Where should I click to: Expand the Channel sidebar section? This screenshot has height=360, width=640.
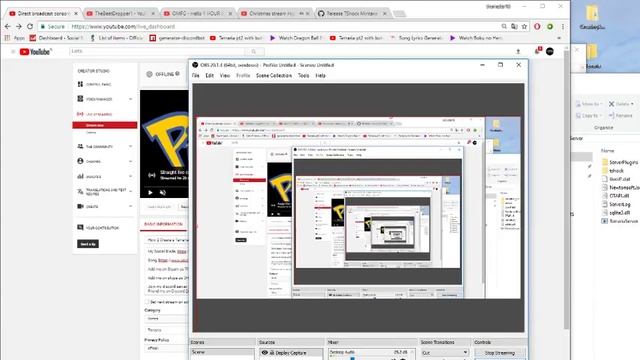click(x=131, y=161)
